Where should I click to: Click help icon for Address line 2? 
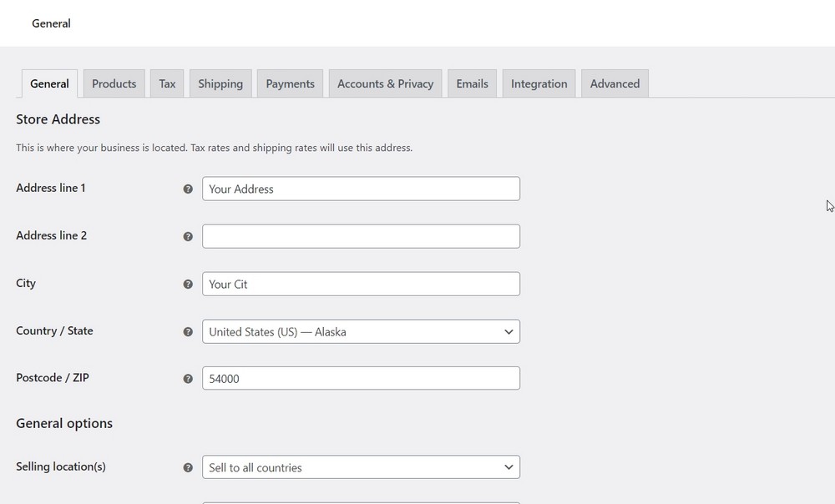click(188, 236)
